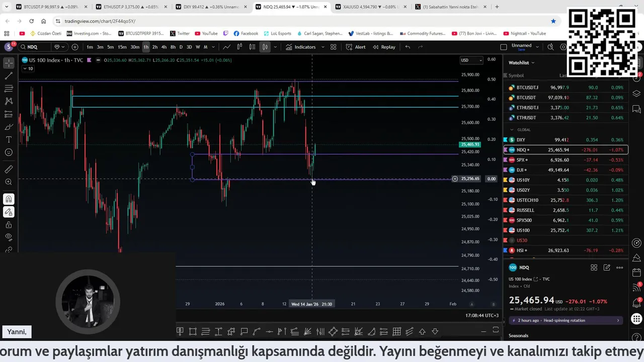The image size is (644, 362).
Task: Select the 30m timeframe
Action: [135, 47]
